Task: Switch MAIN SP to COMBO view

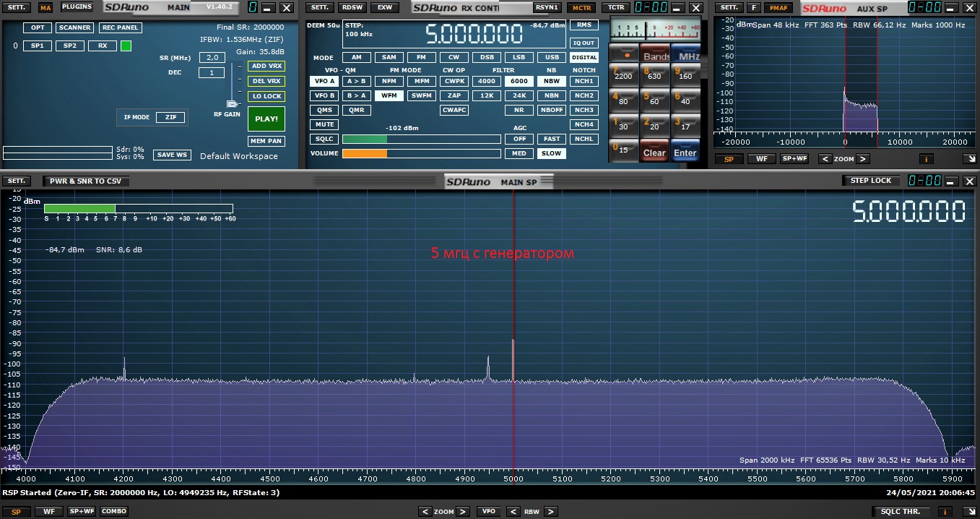Action: click(x=113, y=511)
